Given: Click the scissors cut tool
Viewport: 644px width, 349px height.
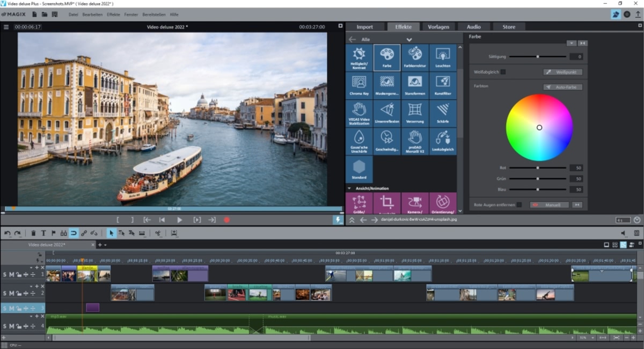Looking at the screenshot, I should click(x=158, y=233).
